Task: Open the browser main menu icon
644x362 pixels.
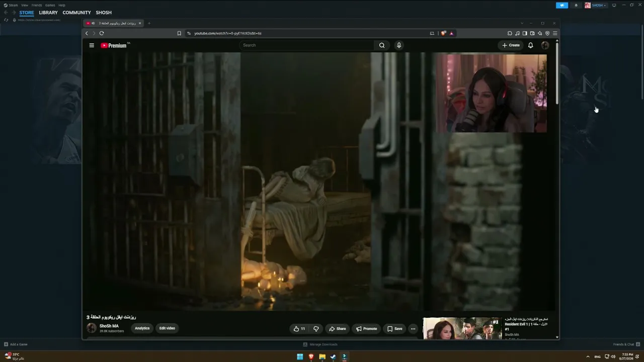Action: [555, 33]
